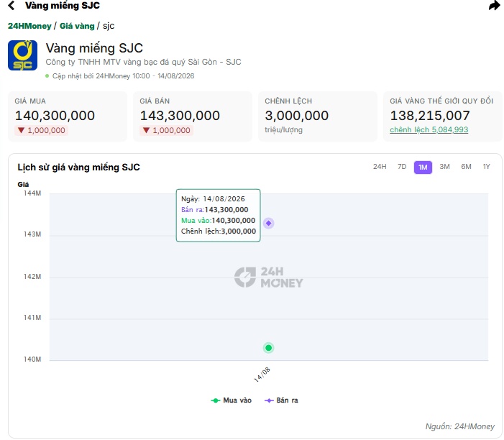Switch chart range to 3M
This screenshot has height=440, width=504.
[x=444, y=167]
